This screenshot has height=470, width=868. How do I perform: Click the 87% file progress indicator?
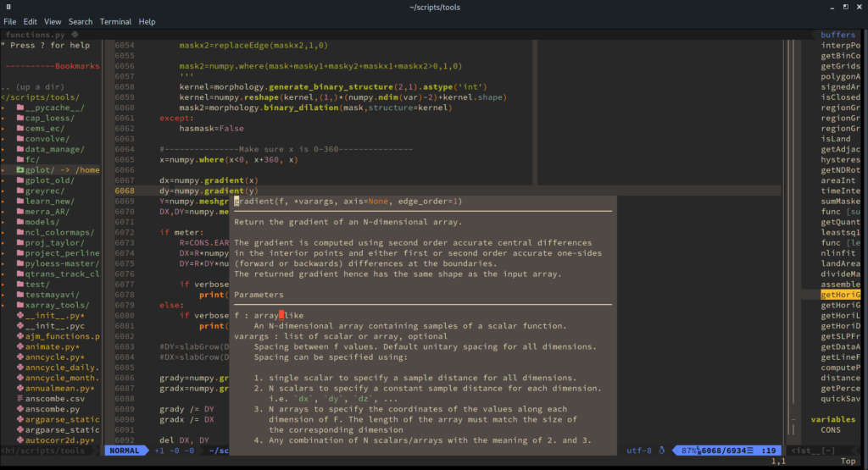pos(689,451)
